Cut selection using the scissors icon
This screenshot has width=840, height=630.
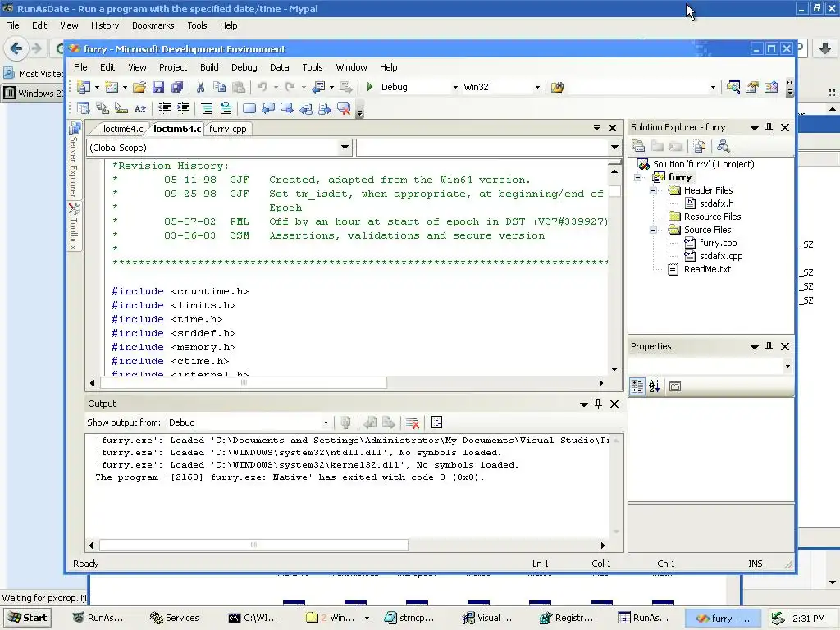tap(200, 87)
